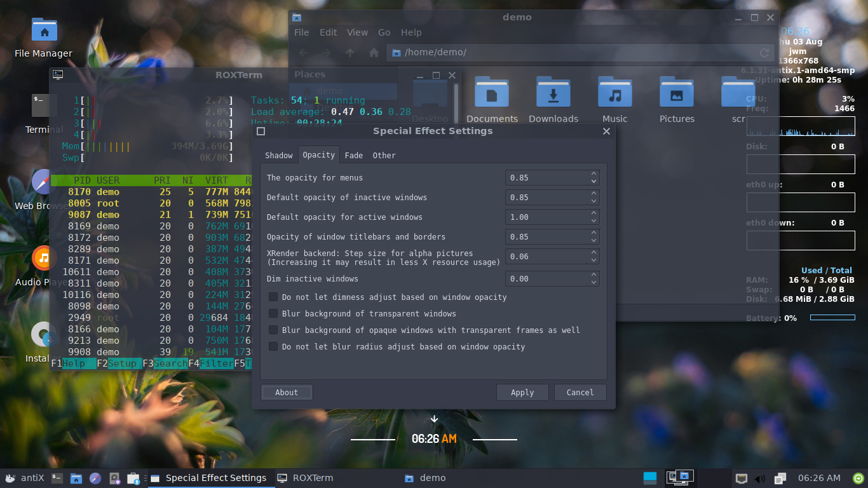The height and width of the screenshot is (488, 868).
Task: Open the clipboard manager tray icon
Action: tap(780, 478)
